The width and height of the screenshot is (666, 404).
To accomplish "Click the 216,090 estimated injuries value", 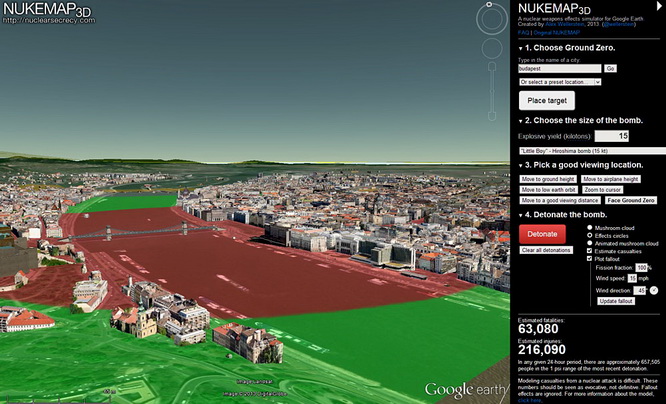I will click(x=542, y=350).
